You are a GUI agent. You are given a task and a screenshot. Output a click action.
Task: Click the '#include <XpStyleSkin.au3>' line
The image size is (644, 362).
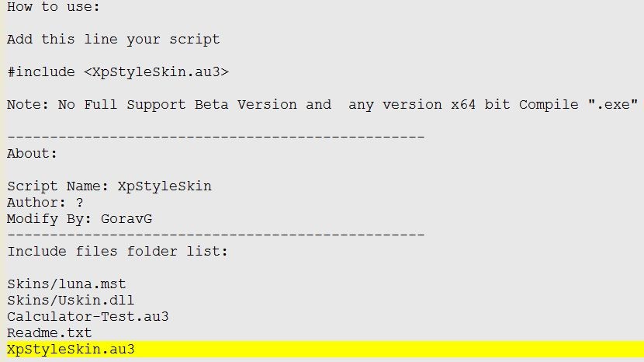coord(118,72)
